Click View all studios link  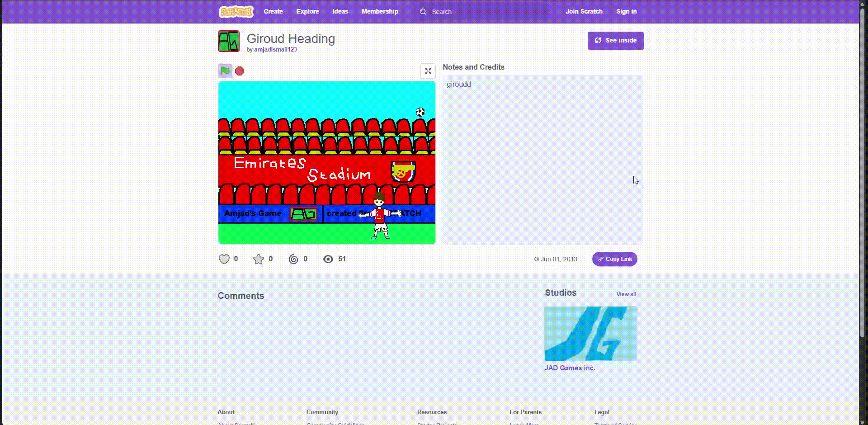pyautogui.click(x=626, y=294)
